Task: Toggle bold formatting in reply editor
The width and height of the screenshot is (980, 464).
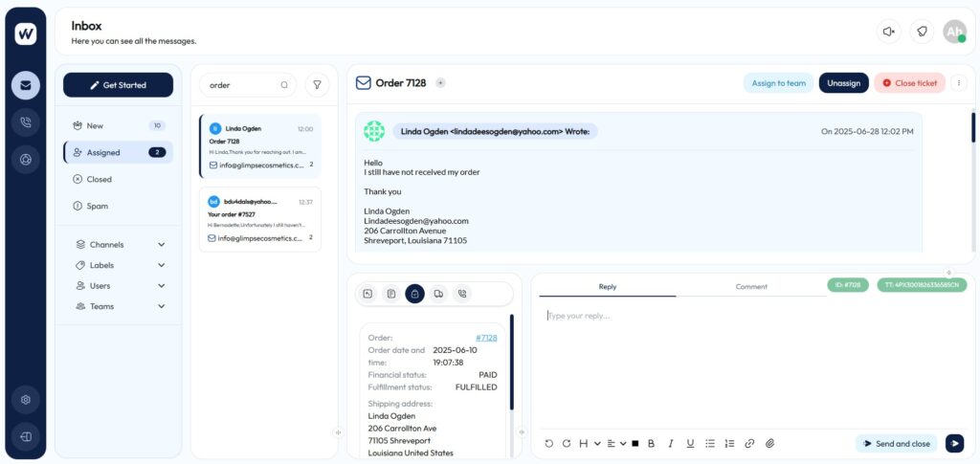Action: click(651, 443)
